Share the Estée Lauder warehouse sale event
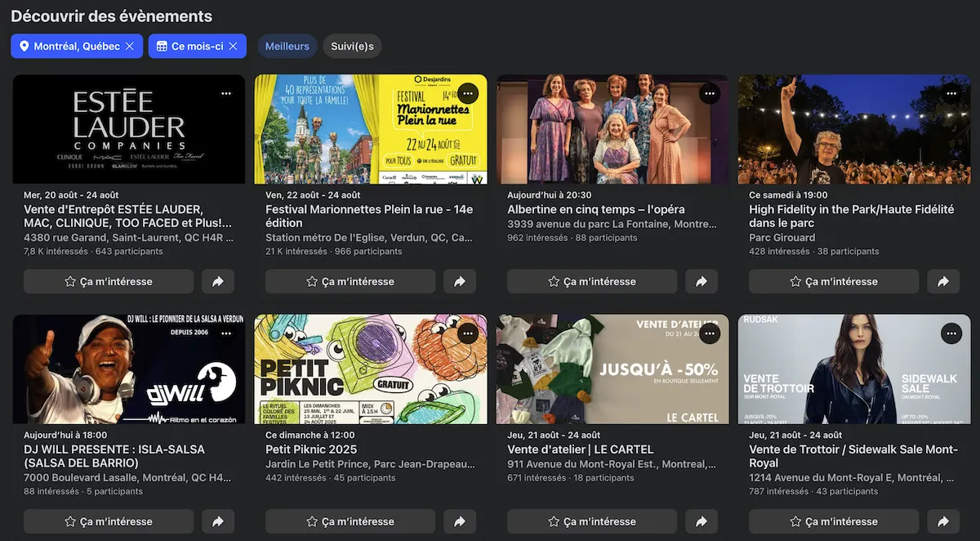This screenshot has width=980, height=541. coord(218,281)
